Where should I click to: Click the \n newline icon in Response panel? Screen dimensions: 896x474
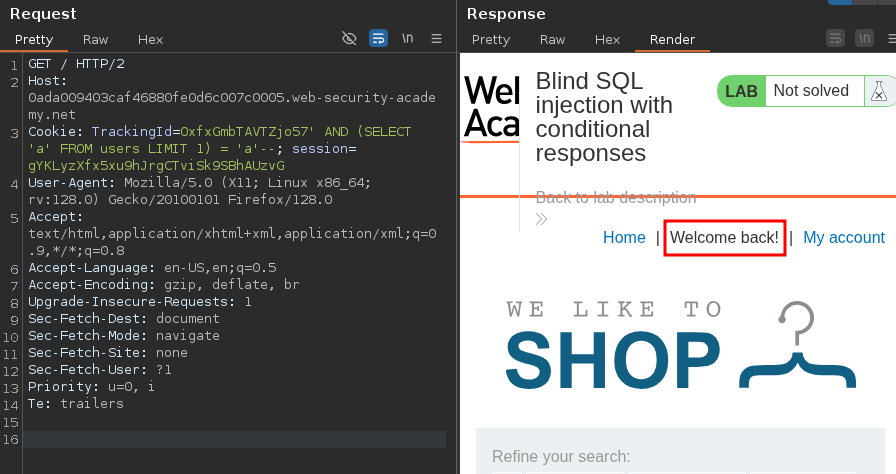click(864, 38)
